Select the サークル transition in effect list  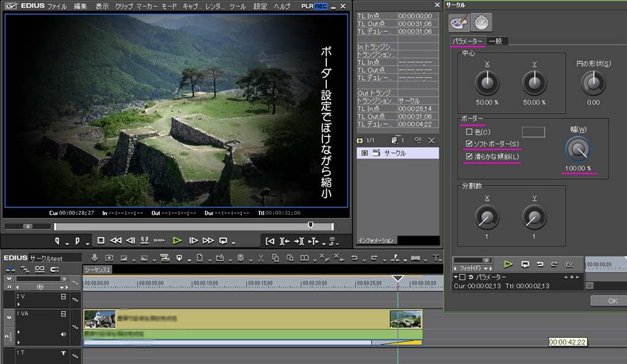point(394,153)
